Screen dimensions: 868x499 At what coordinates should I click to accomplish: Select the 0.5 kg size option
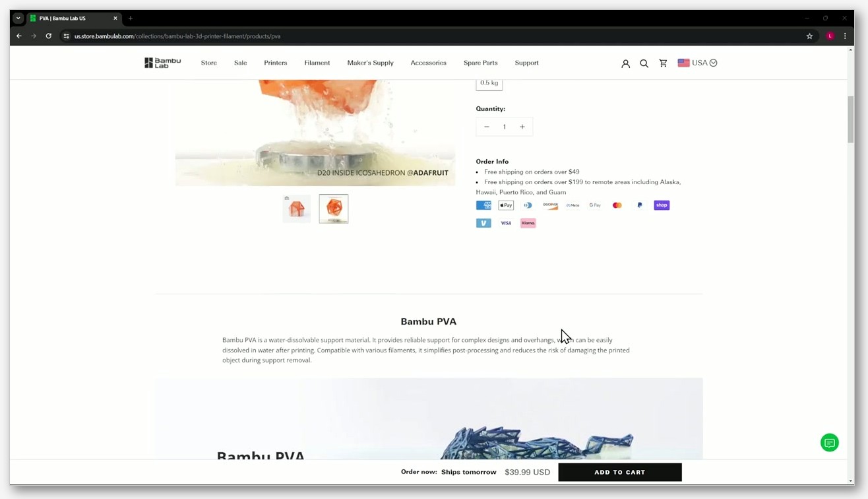[x=489, y=83]
